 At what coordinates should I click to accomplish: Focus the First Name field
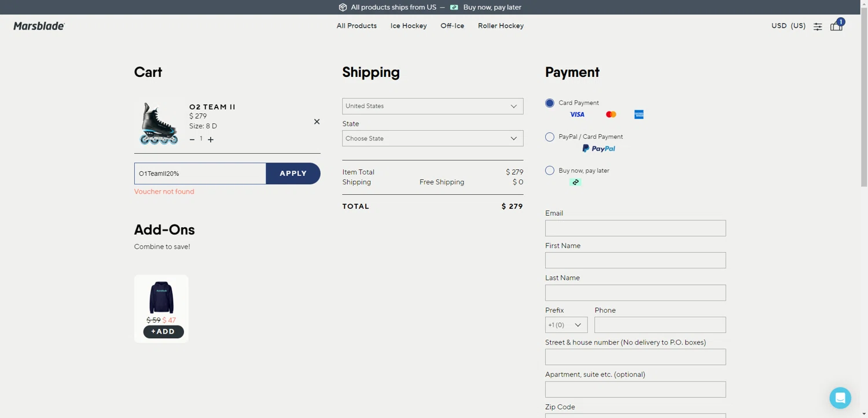[x=635, y=260]
